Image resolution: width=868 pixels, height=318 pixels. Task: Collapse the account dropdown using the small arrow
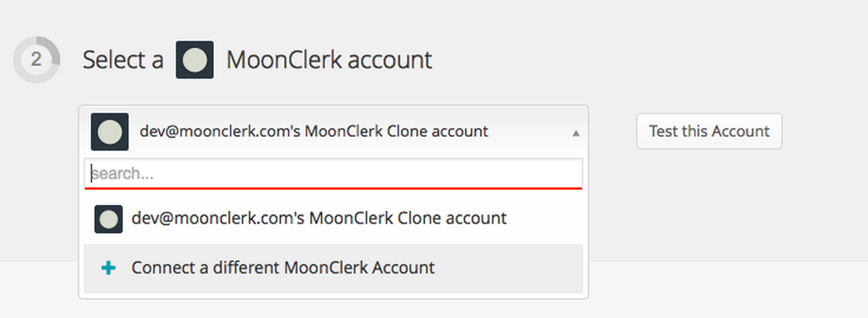576,133
